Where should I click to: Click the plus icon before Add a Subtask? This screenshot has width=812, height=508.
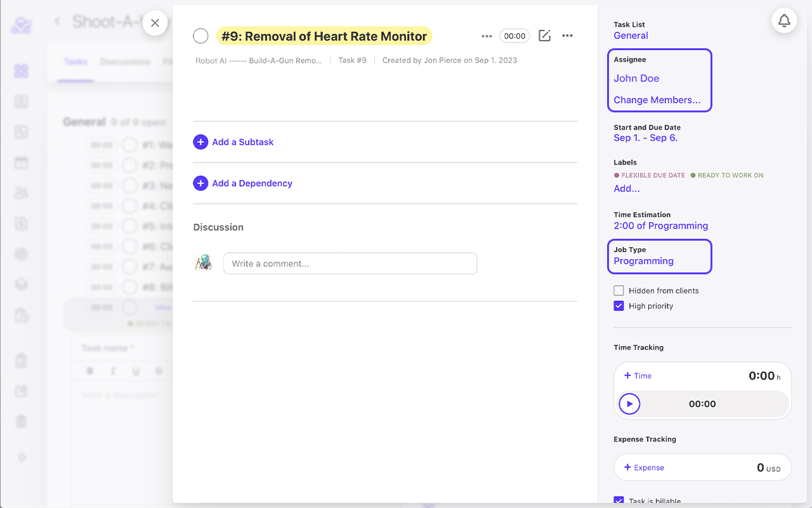click(200, 142)
